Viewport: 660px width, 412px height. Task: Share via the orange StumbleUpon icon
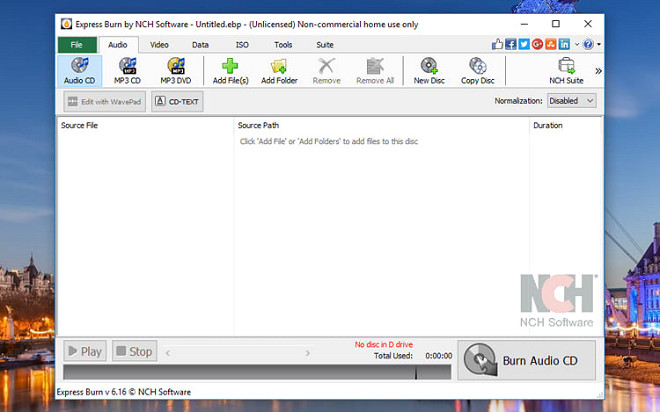point(551,44)
